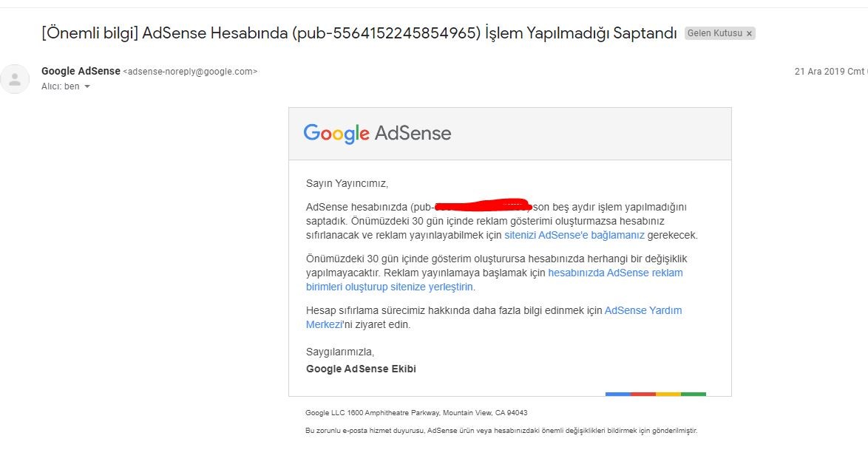The height and width of the screenshot is (461, 868).
Task: Click the green segment of the color bar
Action: (x=694, y=394)
